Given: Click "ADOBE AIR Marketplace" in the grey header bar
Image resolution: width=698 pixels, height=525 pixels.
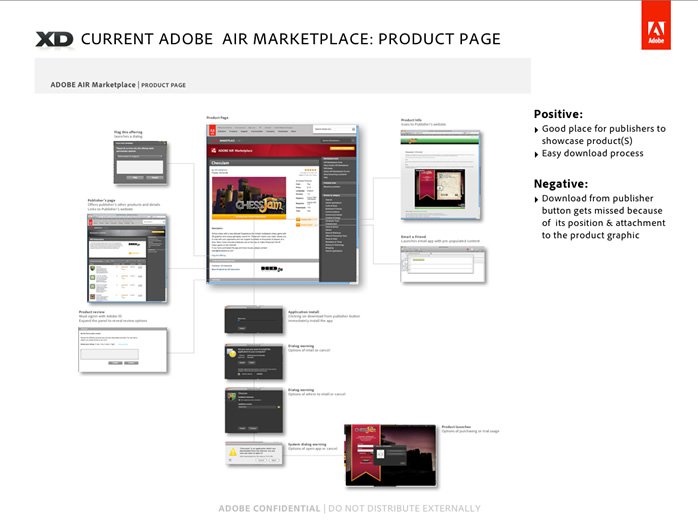Looking at the screenshot, I should [93, 85].
